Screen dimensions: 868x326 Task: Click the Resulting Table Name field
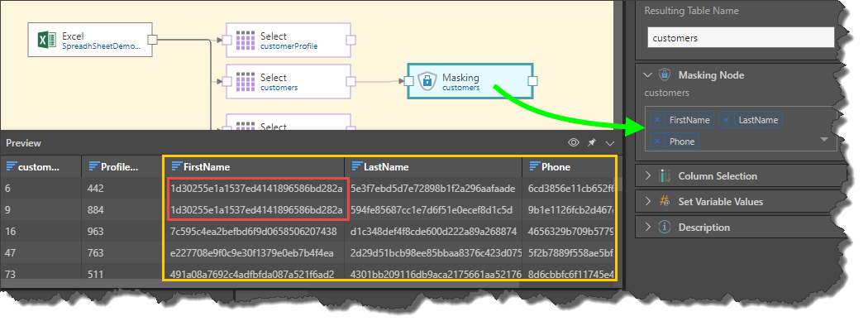pos(741,38)
